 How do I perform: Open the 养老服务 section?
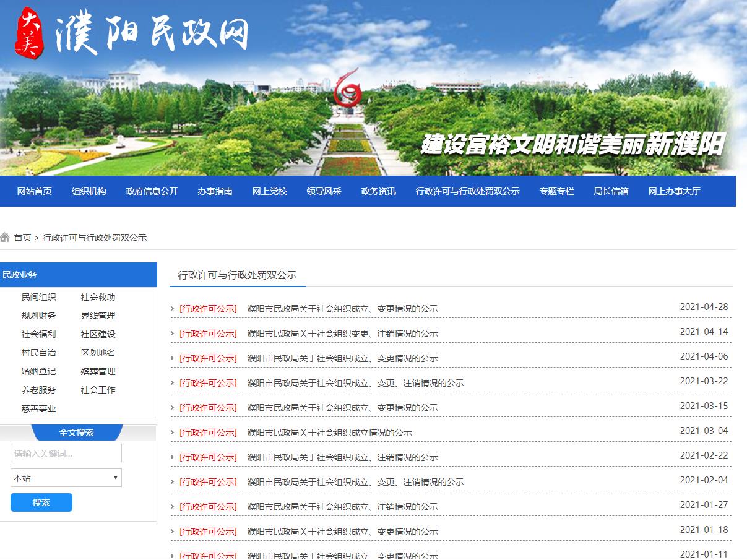click(x=38, y=390)
